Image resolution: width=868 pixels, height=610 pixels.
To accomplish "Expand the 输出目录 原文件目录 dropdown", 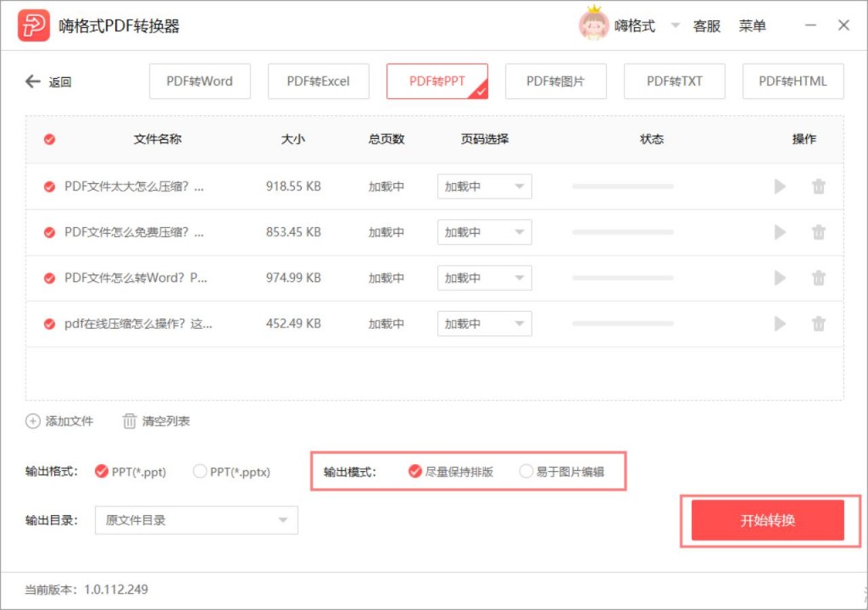I will click(x=197, y=520).
